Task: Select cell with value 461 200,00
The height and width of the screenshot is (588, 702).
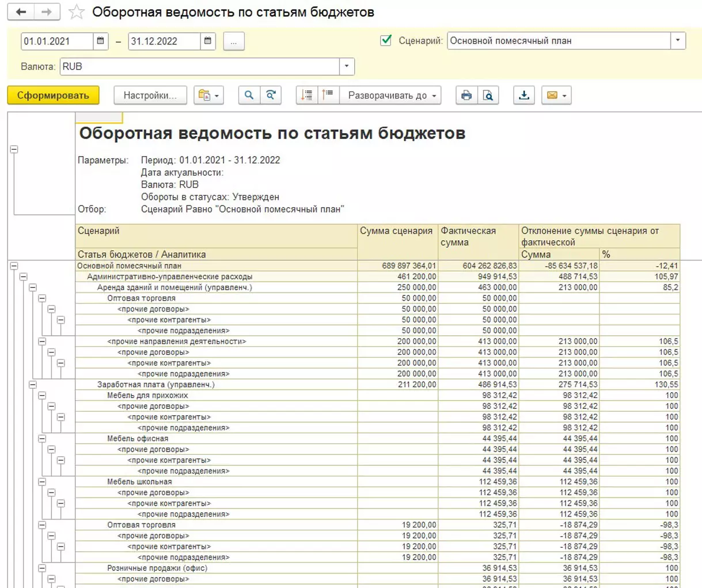Action: (x=397, y=276)
